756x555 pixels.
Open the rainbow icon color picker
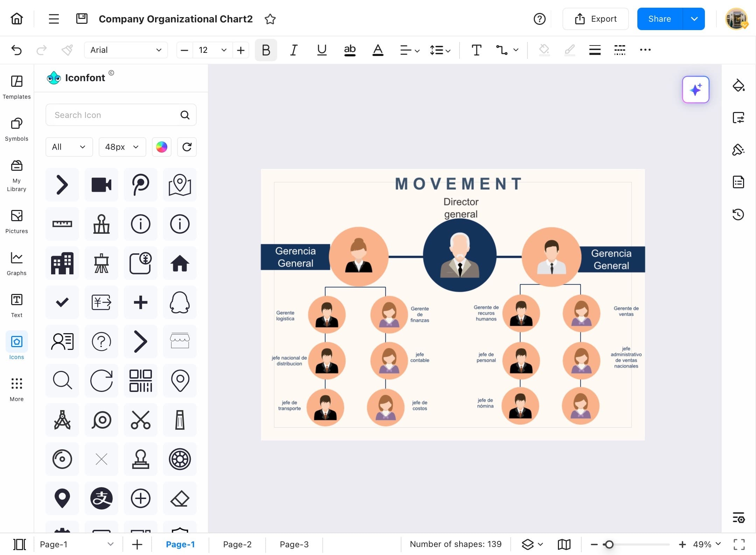(161, 147)
